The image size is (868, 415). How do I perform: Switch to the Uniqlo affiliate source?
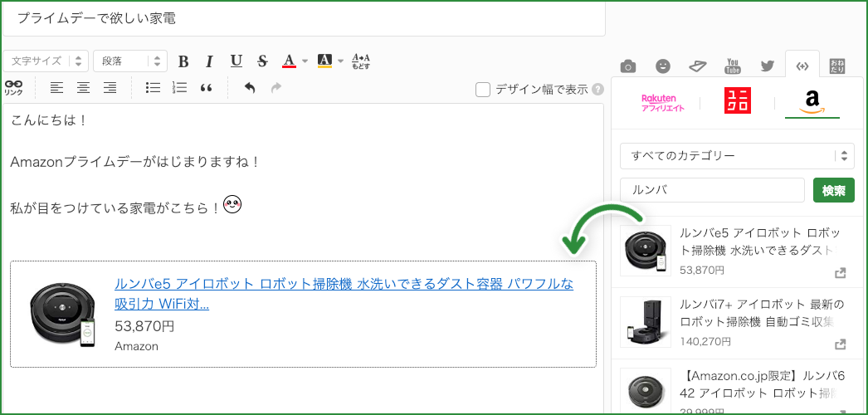738,101
